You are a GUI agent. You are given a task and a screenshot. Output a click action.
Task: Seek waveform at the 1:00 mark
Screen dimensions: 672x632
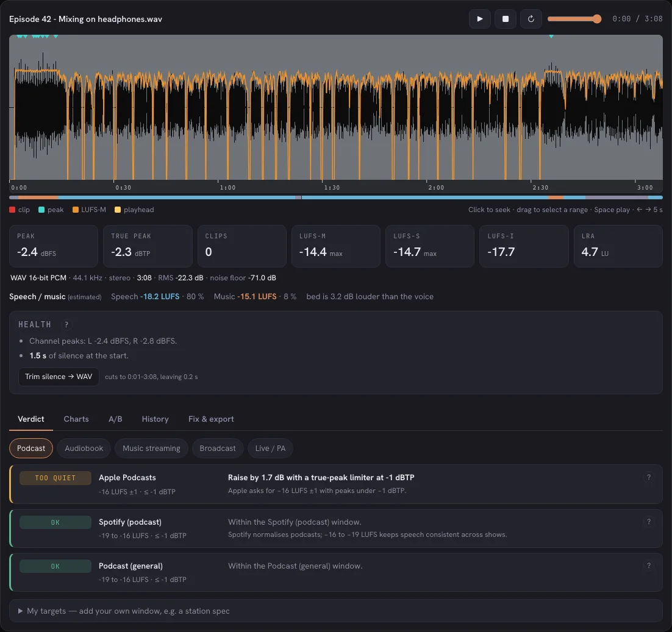coord(218,107)
